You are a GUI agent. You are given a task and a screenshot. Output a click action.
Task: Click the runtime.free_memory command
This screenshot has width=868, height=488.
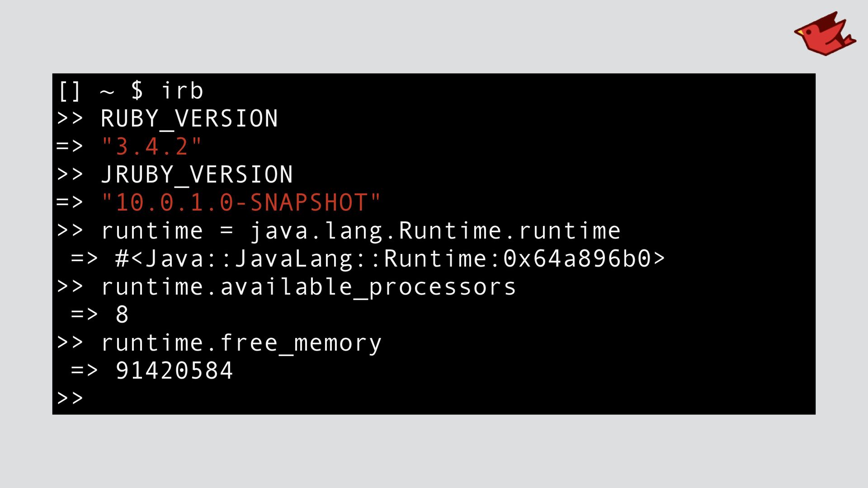click(x=241, y=343)
